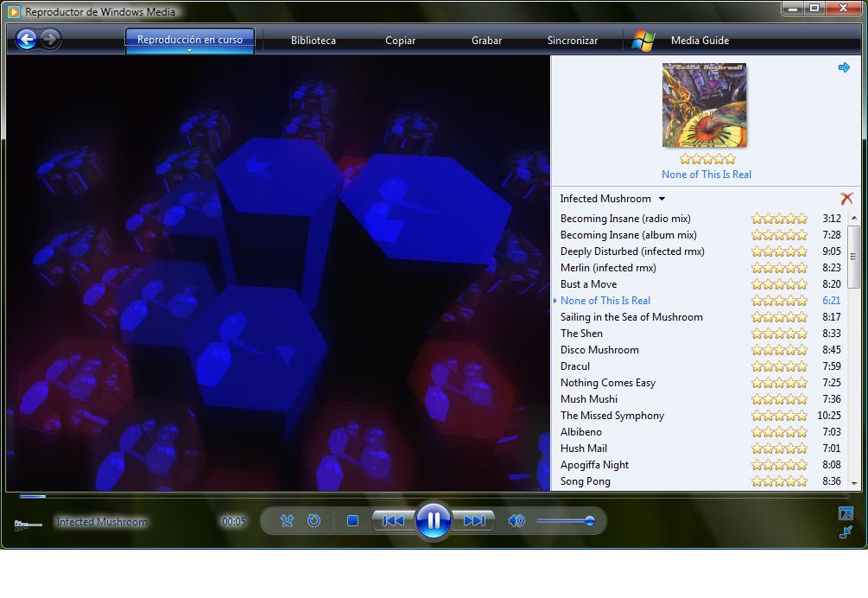Screen dimensions: 868x598
Task: Open the Reproducción en curso options chevron
Action: click(x=189, y=52)
